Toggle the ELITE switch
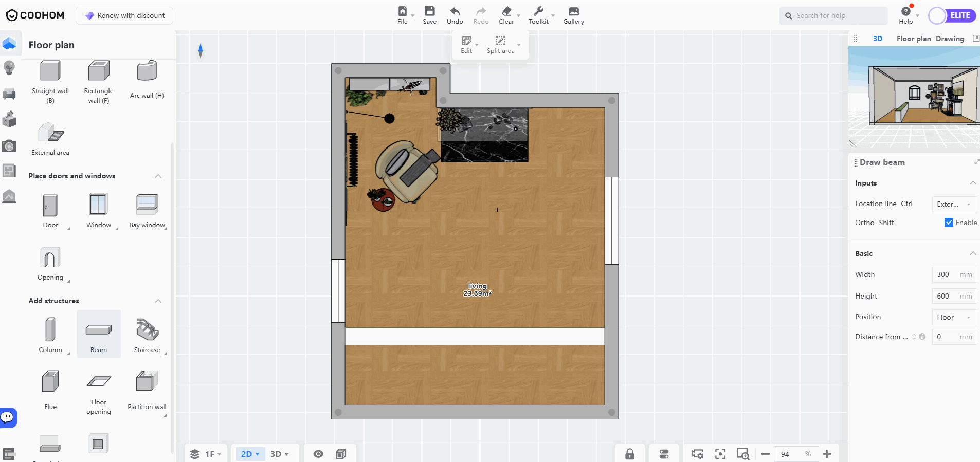Viewport: 980px width, 462px height. (952, 16)
